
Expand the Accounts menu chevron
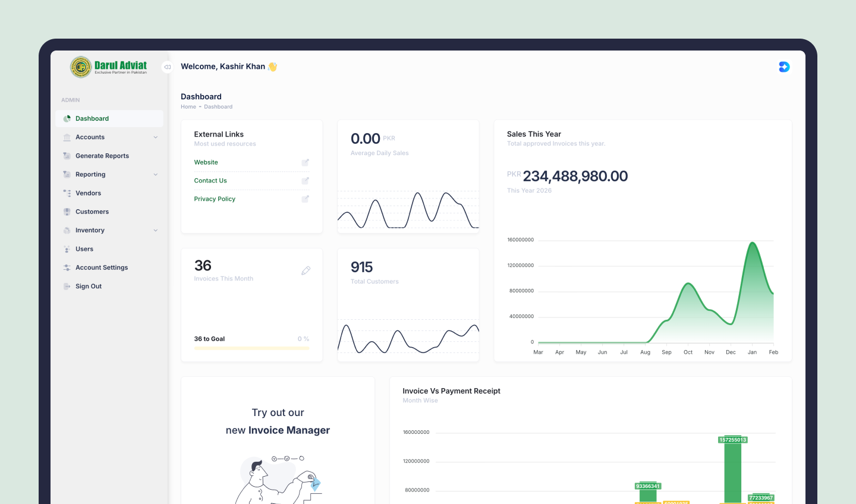156,137
